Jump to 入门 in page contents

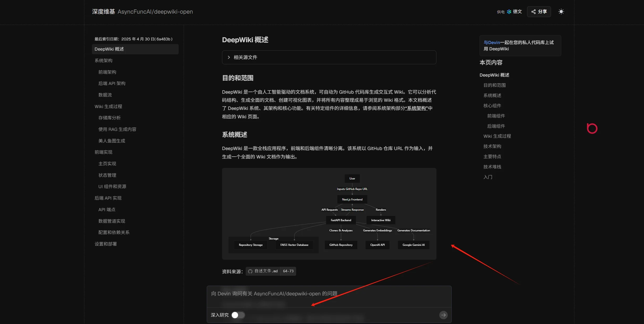point(488,177)
